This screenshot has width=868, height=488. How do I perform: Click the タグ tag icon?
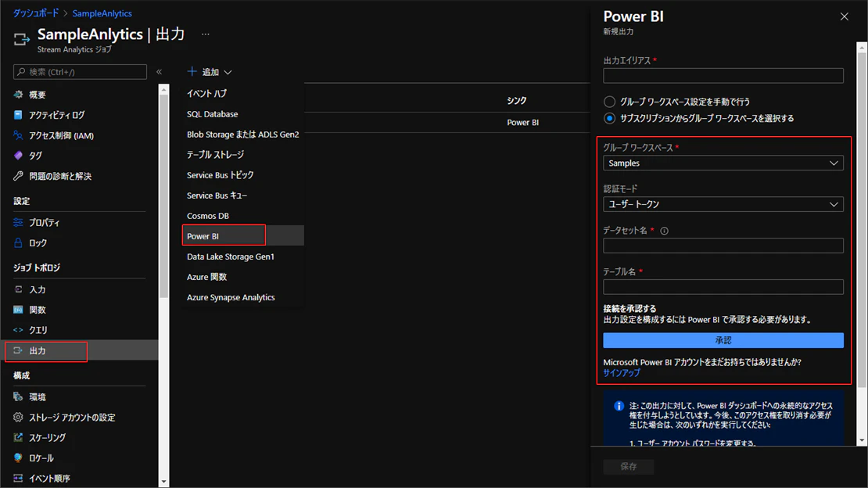(x=18, y=156)
